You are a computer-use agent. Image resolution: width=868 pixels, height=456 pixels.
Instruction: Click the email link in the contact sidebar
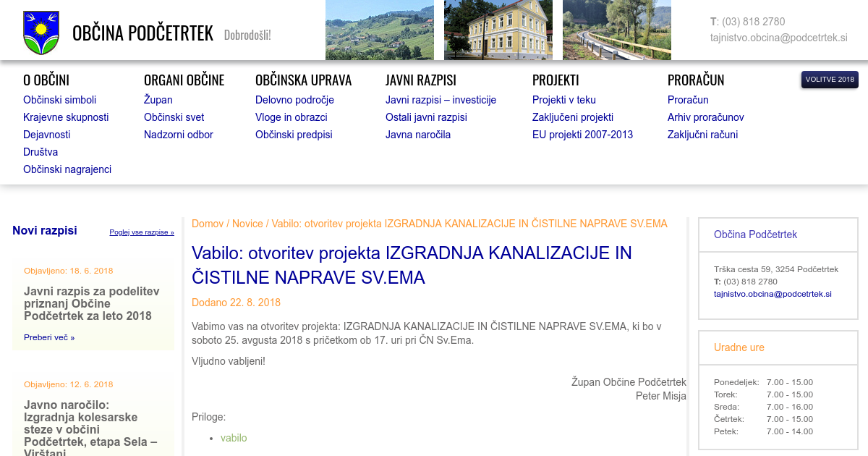tap(772, 294)
